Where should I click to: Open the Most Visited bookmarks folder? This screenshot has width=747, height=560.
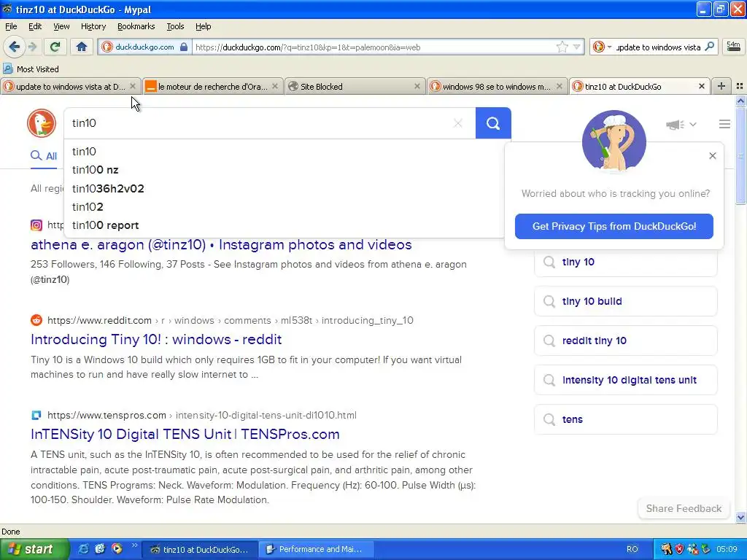click(31, 69)
